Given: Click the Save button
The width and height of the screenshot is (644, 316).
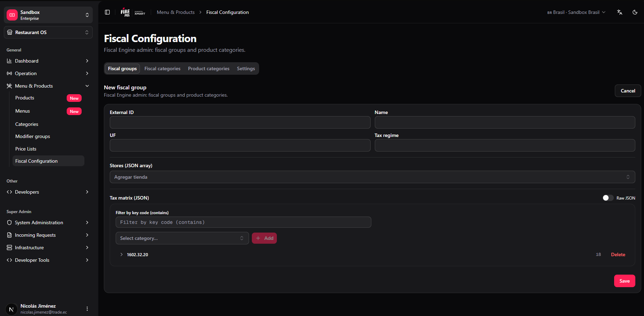Looking at the screenshot, I should [x=625, y=281].
